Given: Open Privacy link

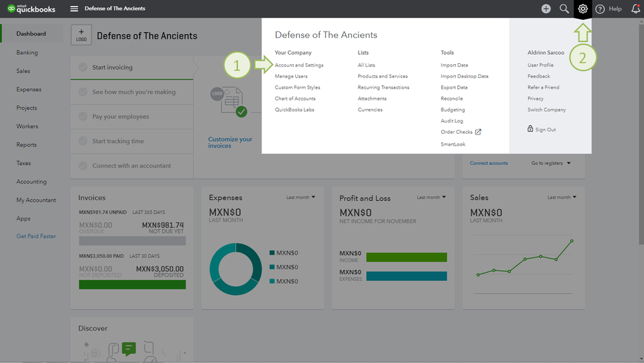Looking at the screenshot, I should point(536,99).
